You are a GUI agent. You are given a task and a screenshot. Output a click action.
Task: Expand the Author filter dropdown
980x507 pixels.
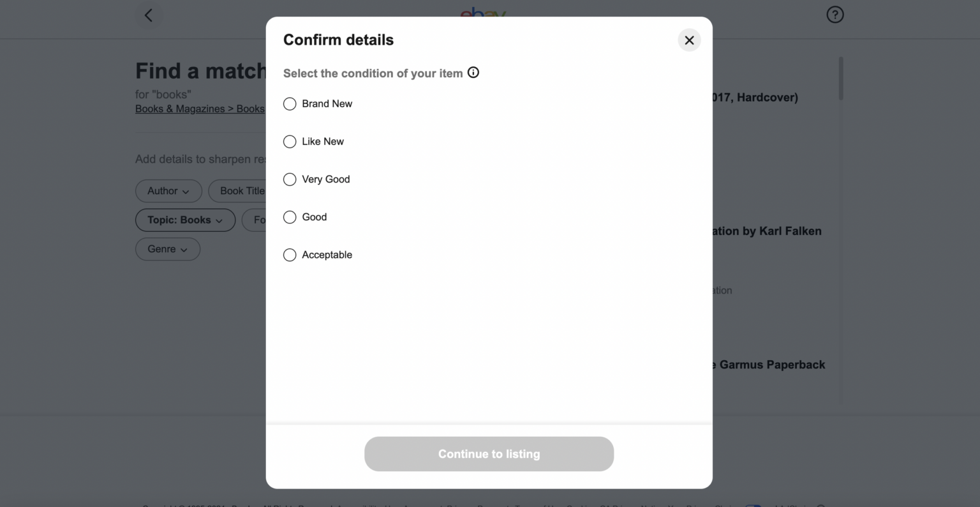168,191
